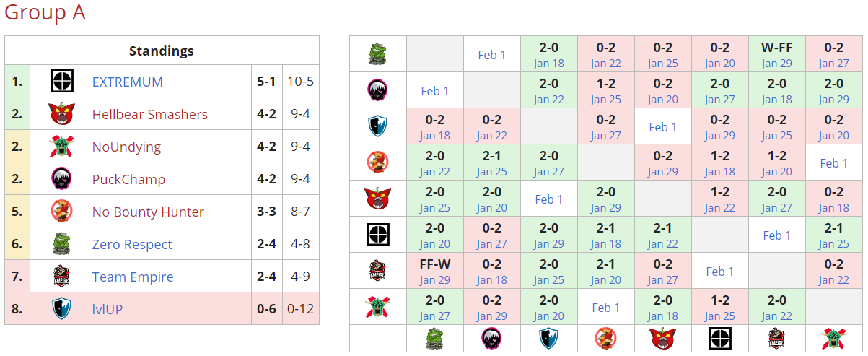The width and height of the screenshot is (868, 356).
Task: Open the Hellbear Smashers team link
Action: [x=150, y=114]
